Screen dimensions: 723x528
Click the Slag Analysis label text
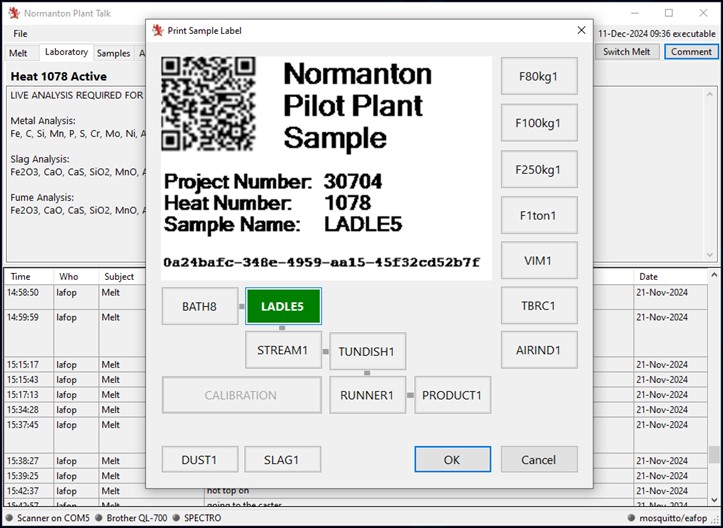pos(40,159)
